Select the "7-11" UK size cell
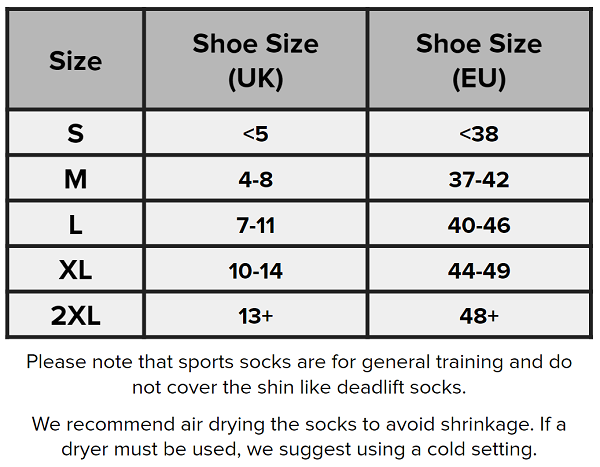 (256, 225)
